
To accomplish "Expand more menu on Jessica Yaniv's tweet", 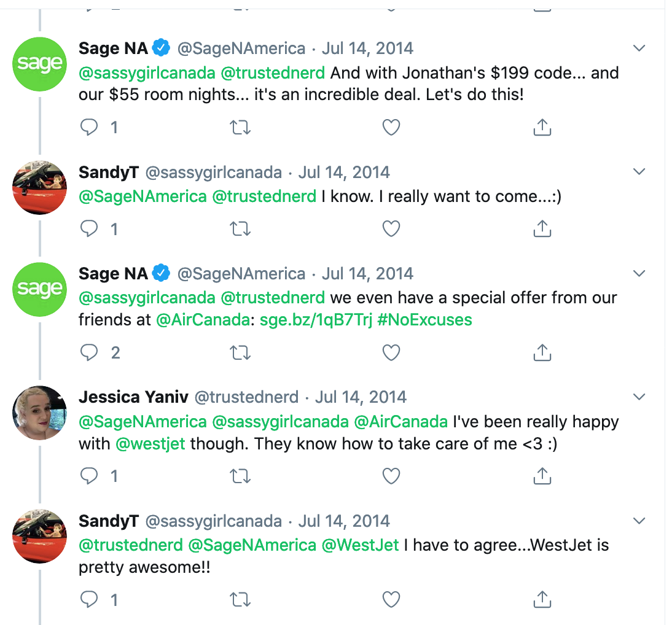I will click(639, 397).
